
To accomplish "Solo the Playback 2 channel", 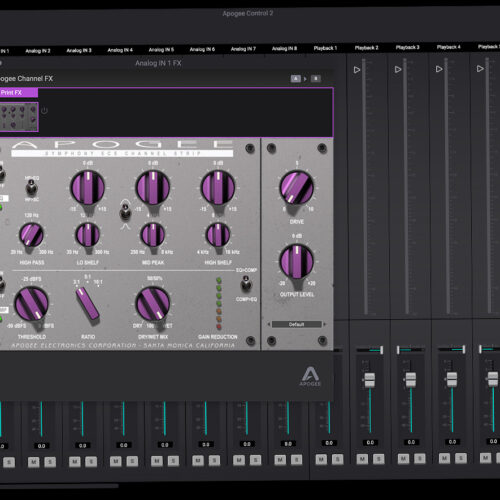I will [379, 459].
